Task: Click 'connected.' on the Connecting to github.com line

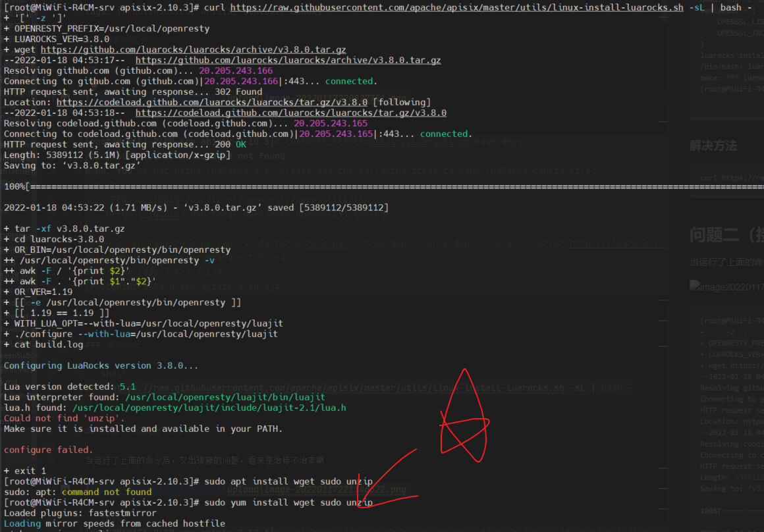Action: click(351, 82)
